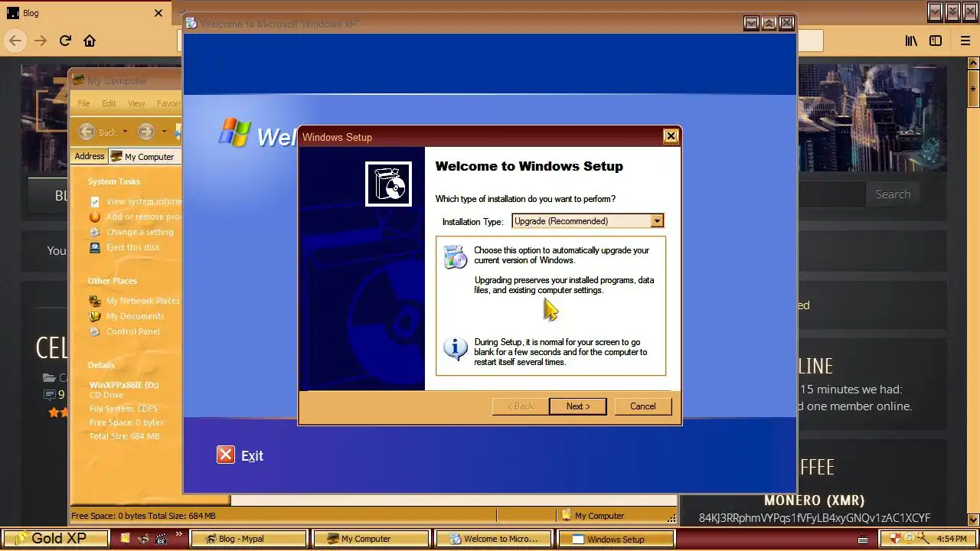The image size is (980, 551).
Task: Open My Documents in Other Places
Action: pyautogui.click(x=135, y=316)
